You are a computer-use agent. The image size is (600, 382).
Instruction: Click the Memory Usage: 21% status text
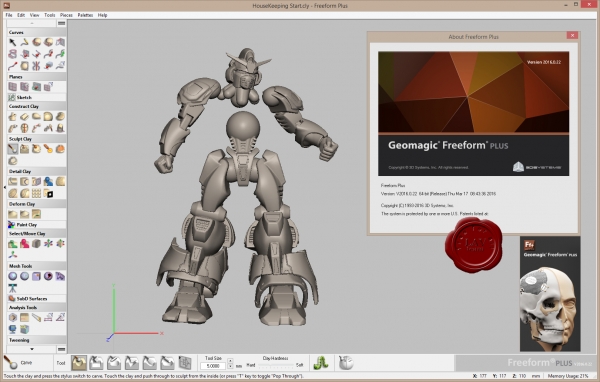(x=568, y=376)
